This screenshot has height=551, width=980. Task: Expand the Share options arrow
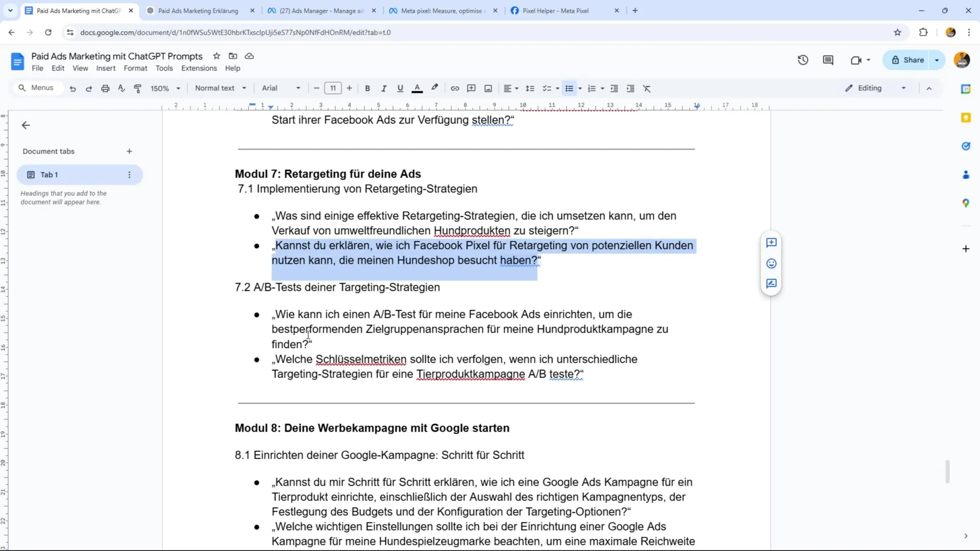[937, 60]
